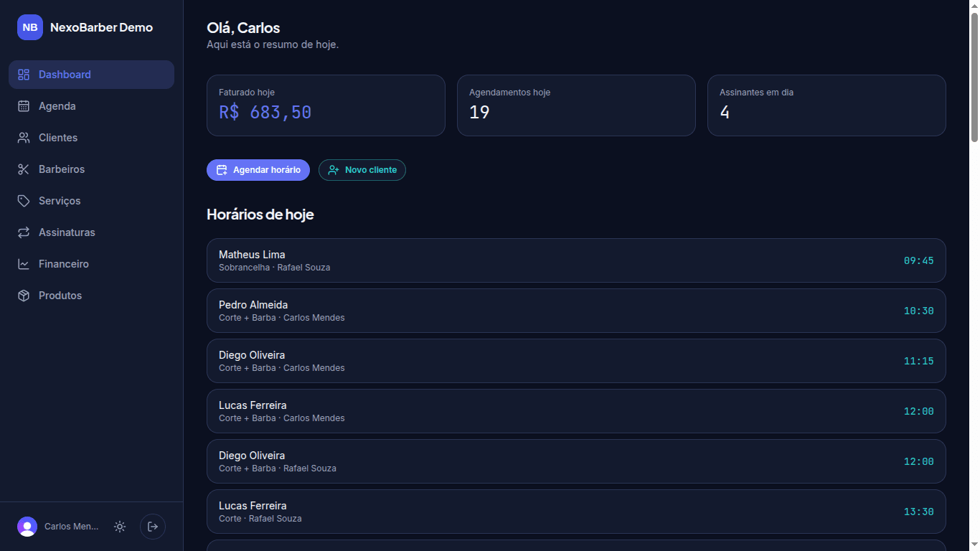Select the Serviços menu item
980x551 pixels.
(91, 201)
